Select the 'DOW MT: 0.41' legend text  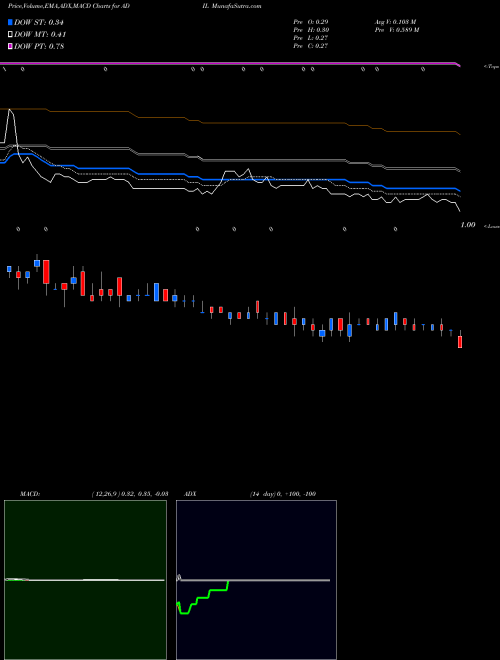click(x=40, y=35)
